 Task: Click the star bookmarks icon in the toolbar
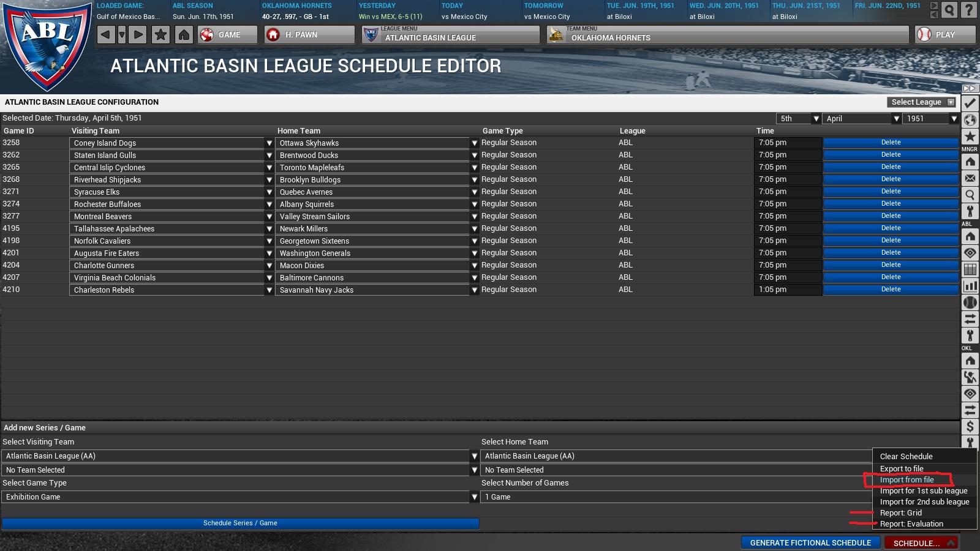click(160, 35)
